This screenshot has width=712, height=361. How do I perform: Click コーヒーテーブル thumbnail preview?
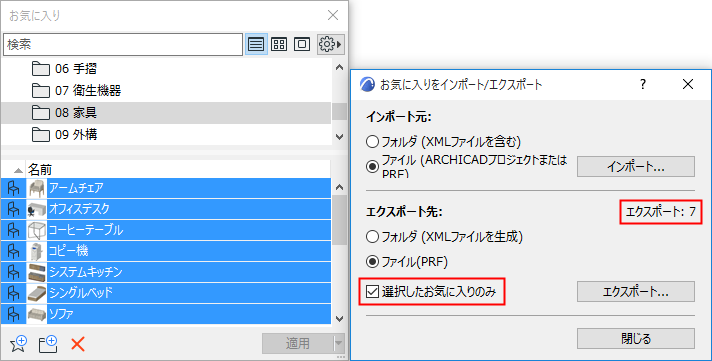point(37,230)
